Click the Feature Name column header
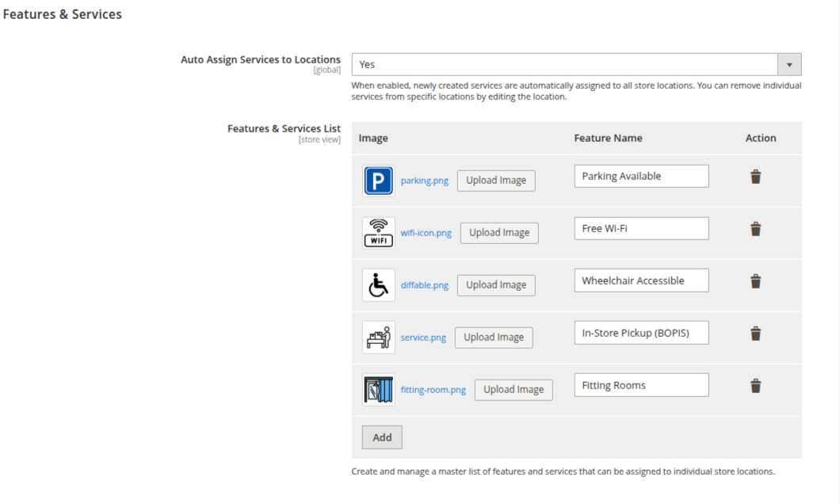 coord(608,138)
